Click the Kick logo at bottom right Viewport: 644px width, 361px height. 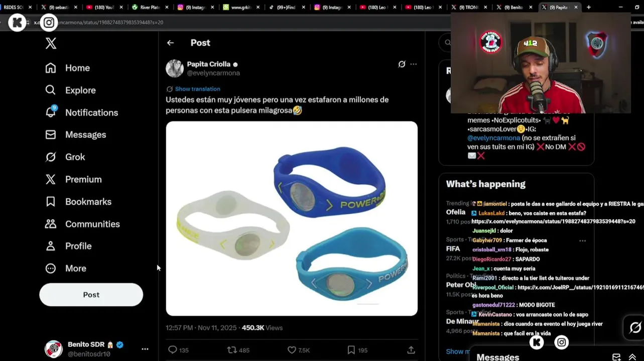click(537, 342)
